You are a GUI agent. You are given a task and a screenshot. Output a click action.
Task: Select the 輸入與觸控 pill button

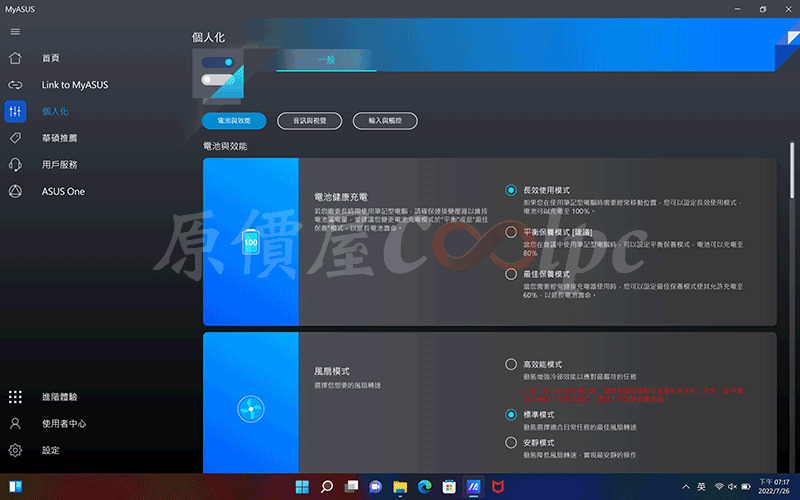click(x=385, y=121)
